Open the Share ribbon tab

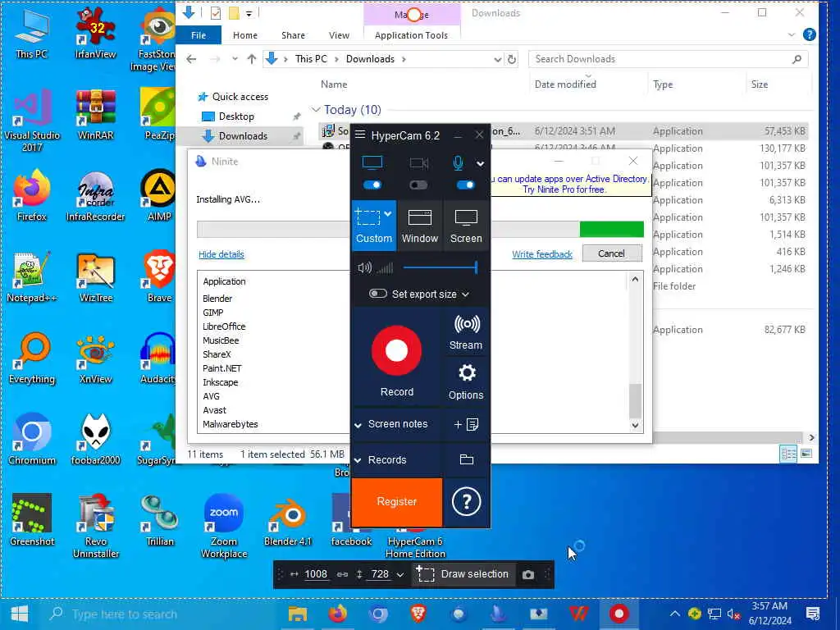tap(293, 34)
